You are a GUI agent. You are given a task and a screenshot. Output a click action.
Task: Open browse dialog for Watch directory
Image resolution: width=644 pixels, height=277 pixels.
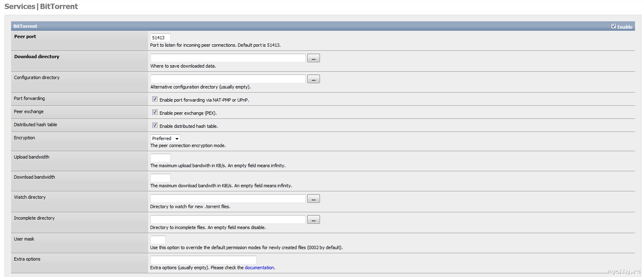coord(313,199)
